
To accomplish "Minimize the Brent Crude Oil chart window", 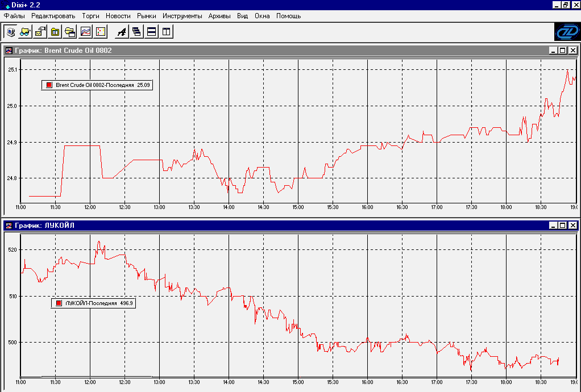I will (x=553, y=51).
